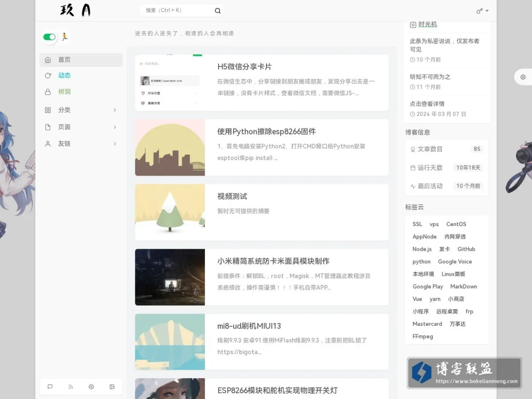
Task: Go to 首页 in the sidebar
Action: [81, 60]
